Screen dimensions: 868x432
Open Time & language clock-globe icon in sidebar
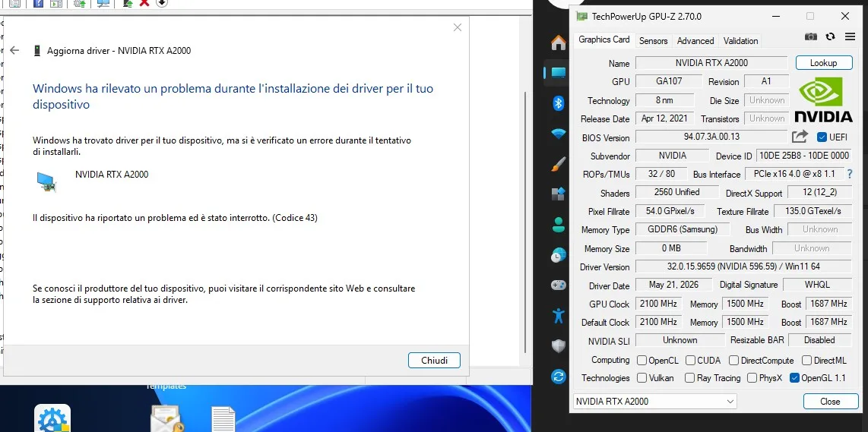[558, 255]
